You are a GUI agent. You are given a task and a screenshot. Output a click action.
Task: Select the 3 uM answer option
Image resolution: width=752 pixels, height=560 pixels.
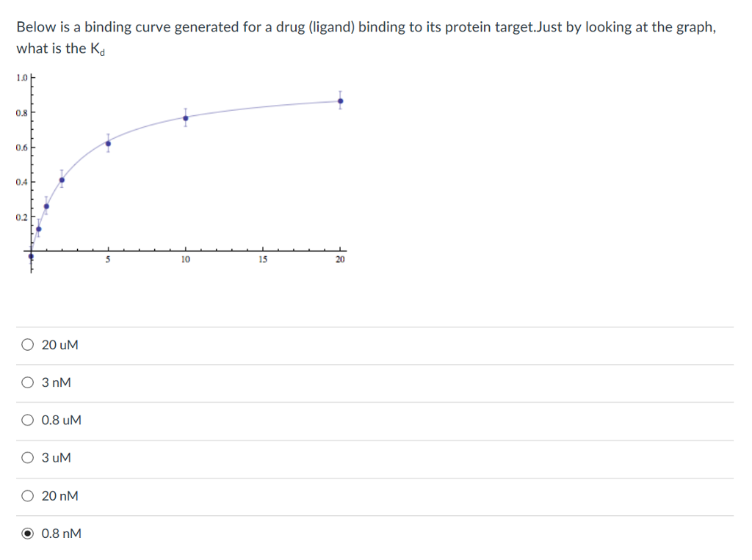pos(27,457)
